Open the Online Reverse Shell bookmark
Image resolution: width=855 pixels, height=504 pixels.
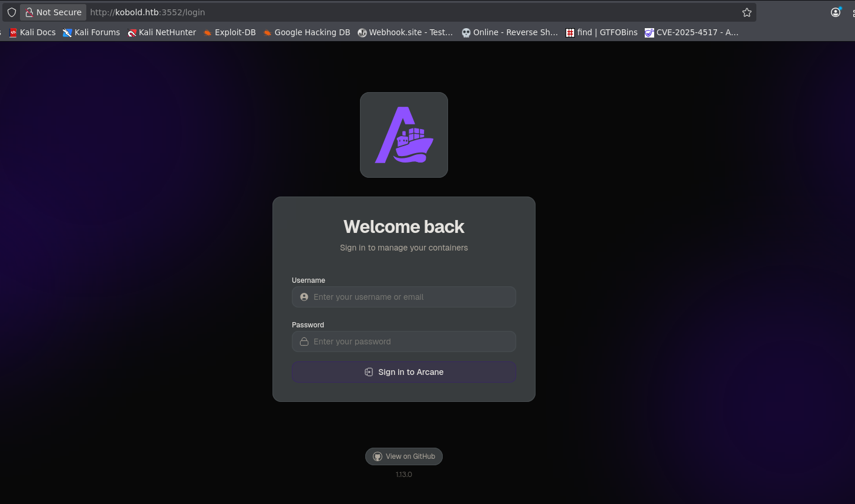point(510,32)
